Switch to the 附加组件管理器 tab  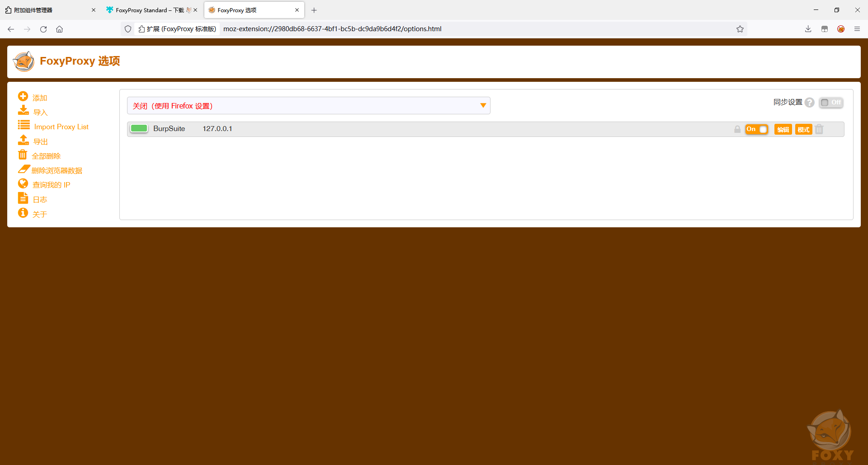click(50, 10)
